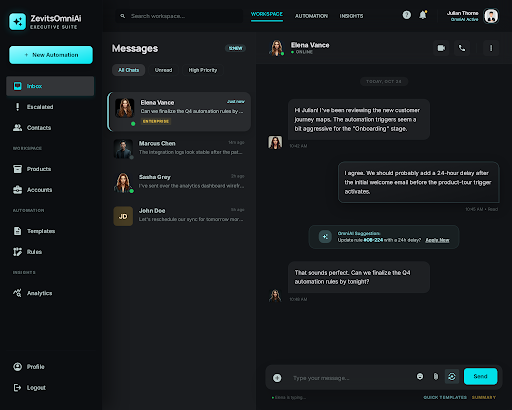Image resolution: width=512 pixels, height=410 pixels.
Task: Open the help question mark icon
Action: 406,15
